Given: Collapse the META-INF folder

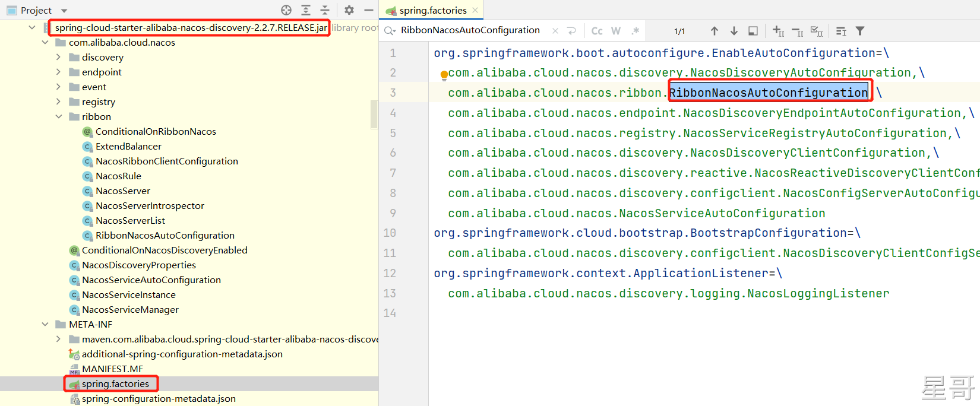Looking at the screenshot, I should 45,324.
